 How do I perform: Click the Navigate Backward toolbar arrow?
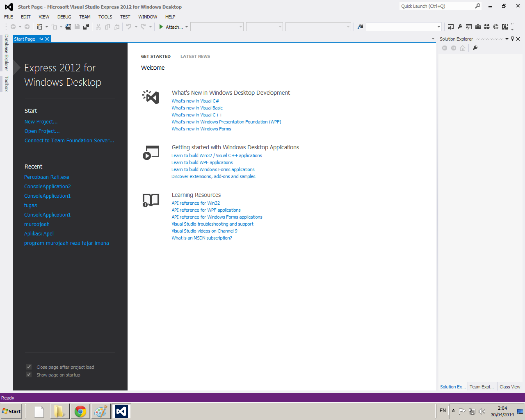13,27
